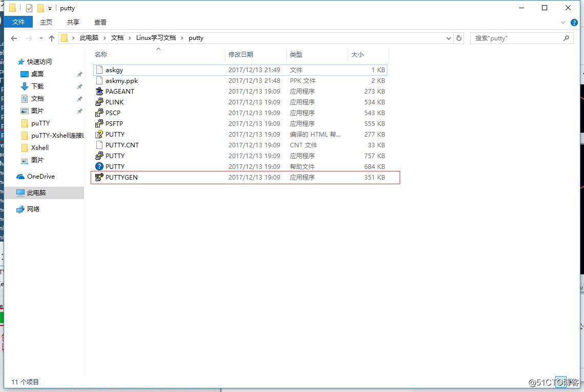Open OneDrive in the navigation pane
Screen dimensions: 584x392
(x=36, y=177)
